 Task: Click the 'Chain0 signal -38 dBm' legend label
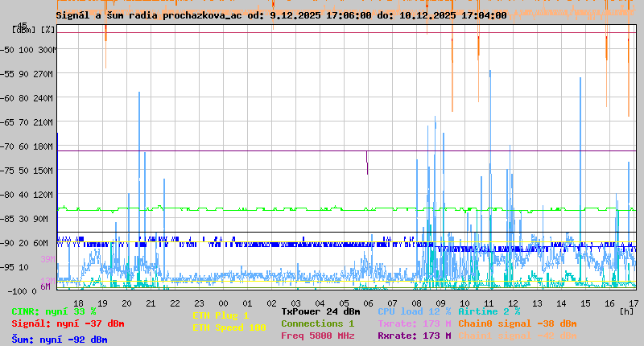click(x=518, y=323)
